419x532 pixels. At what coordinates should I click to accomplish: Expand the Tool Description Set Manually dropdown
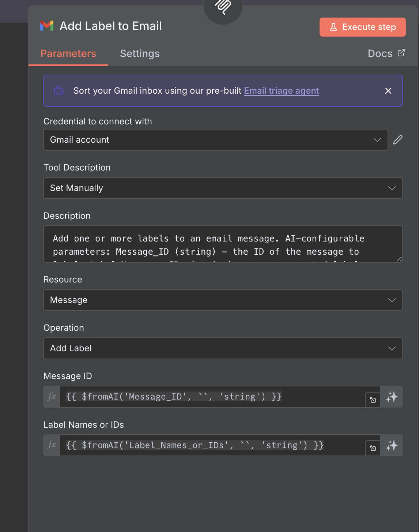(223, 188)
